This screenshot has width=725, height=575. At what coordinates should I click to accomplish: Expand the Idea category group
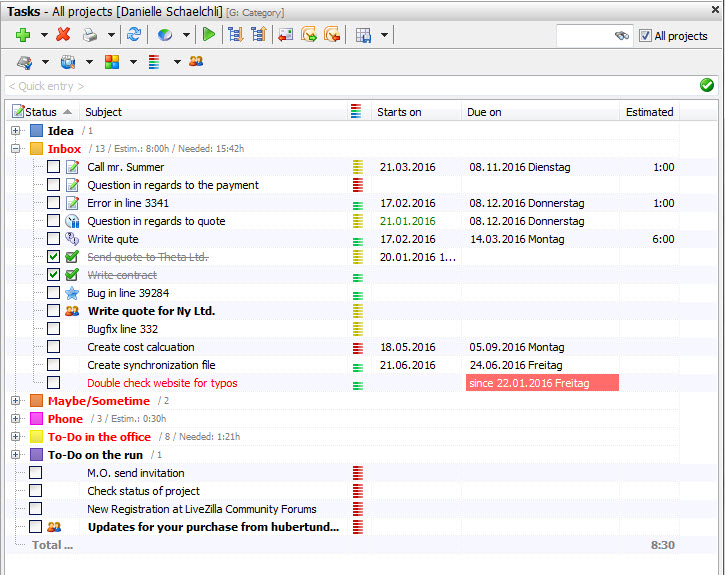pyautogui.click(x=16, y=131)
